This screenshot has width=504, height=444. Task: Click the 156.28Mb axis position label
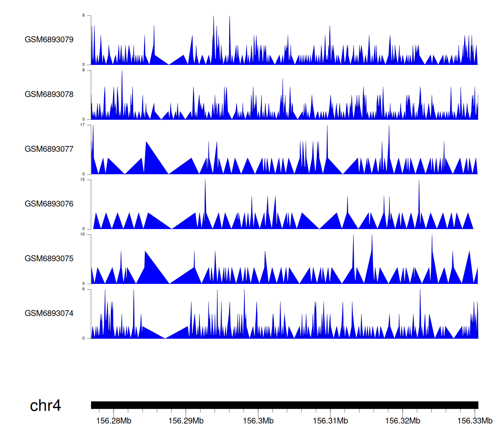tap(114, 421)
